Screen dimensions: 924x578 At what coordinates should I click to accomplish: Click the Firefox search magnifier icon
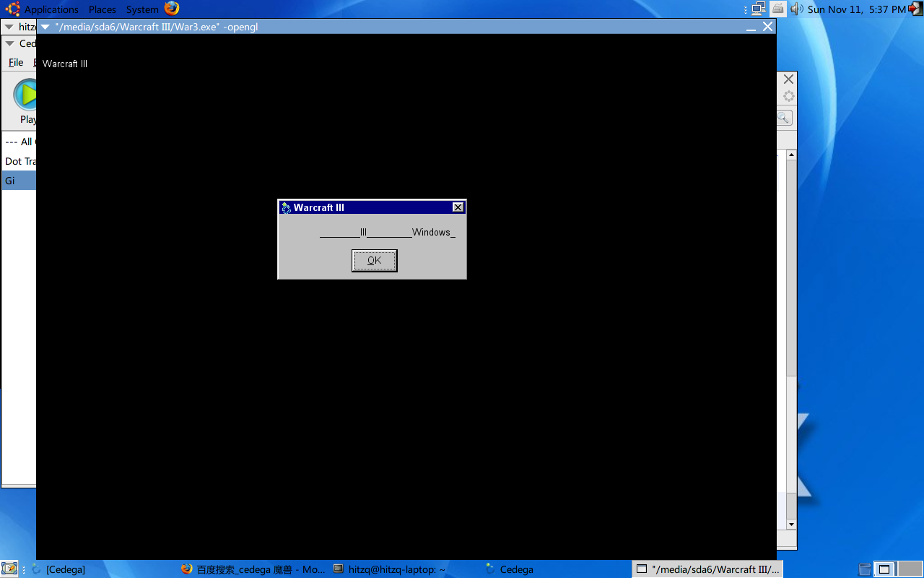coord(784,118)
